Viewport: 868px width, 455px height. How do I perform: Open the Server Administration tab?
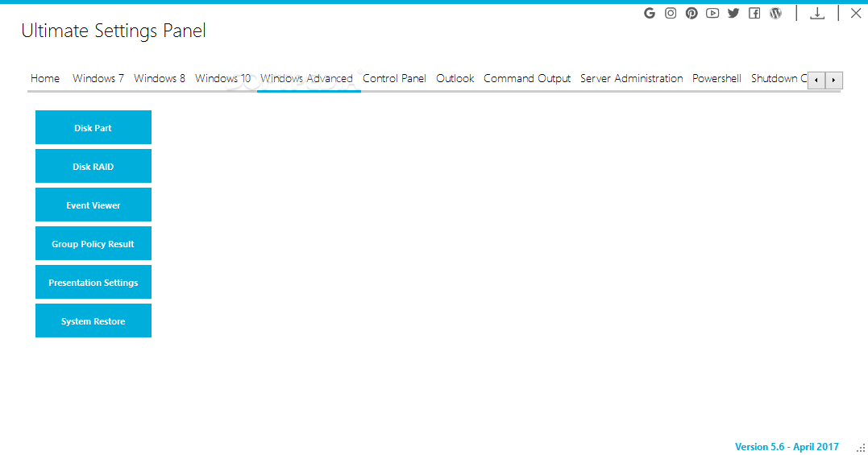pos(632,78)
